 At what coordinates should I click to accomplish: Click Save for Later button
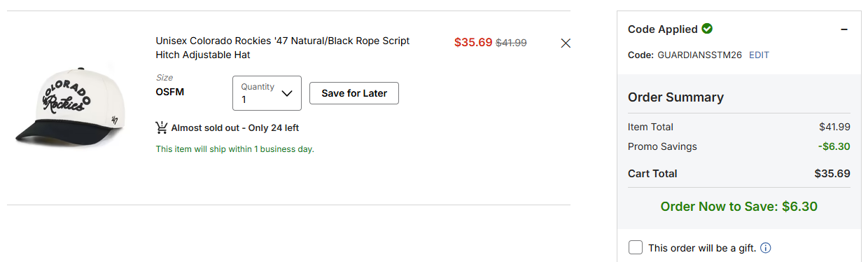tap(354, 93)
